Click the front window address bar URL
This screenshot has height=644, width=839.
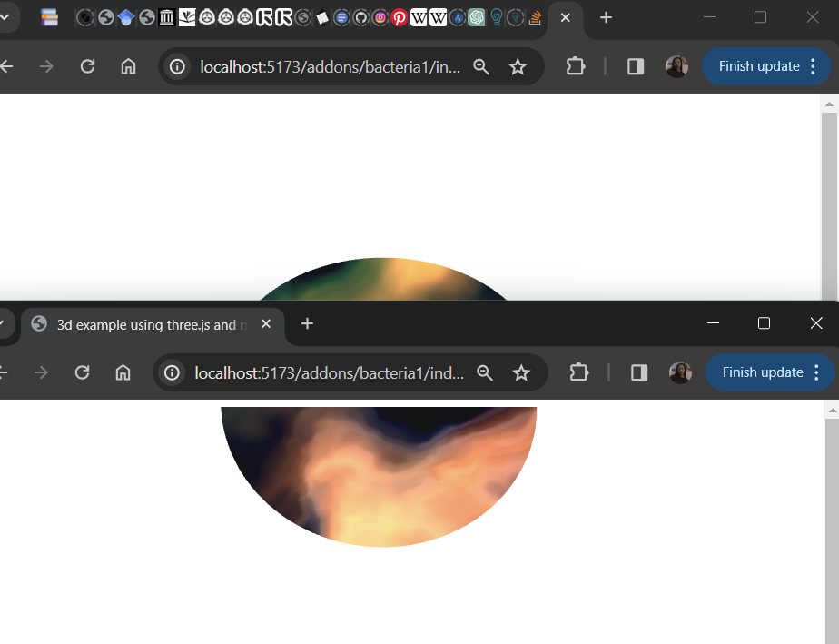coord(329,372)
